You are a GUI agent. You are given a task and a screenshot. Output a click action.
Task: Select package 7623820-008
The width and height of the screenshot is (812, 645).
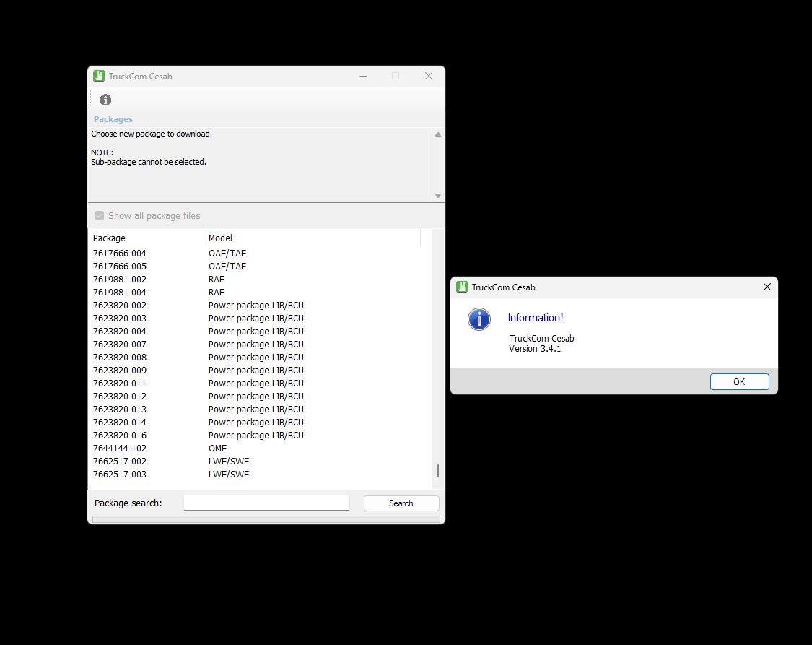[x=120, y=357]
